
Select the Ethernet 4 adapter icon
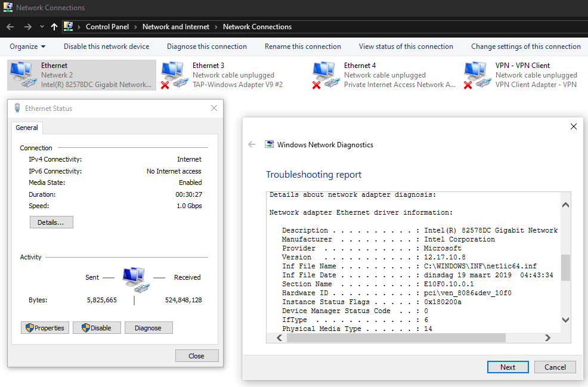[x=325, y=75]
